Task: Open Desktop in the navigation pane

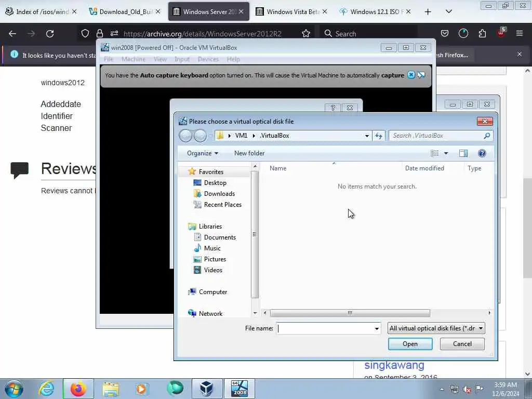Action: click(215, 182)
